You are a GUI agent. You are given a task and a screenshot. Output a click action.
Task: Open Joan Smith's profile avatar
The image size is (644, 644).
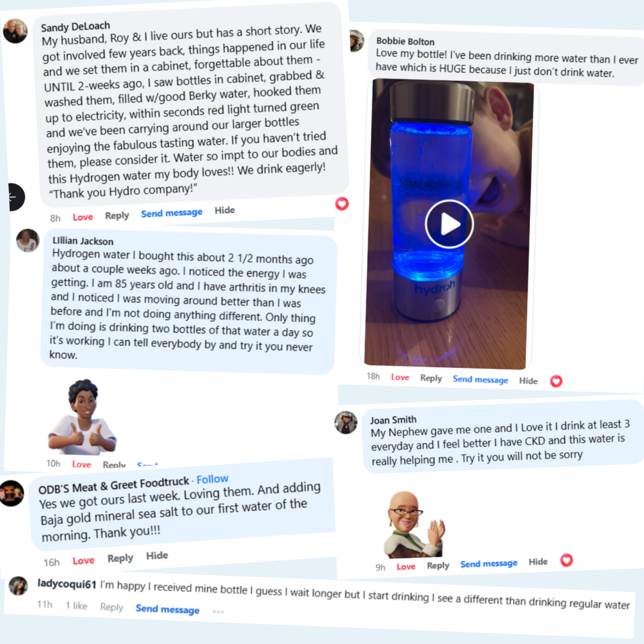pos(346,422)
